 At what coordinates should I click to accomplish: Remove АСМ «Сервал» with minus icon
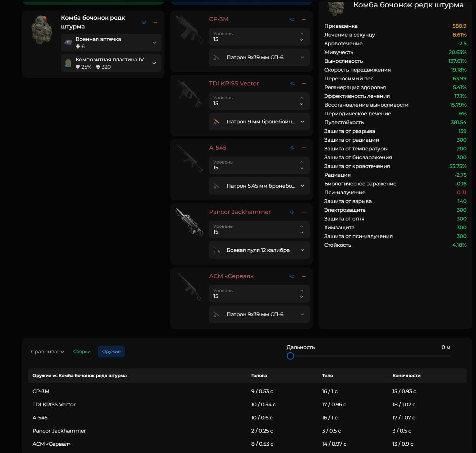304,276
